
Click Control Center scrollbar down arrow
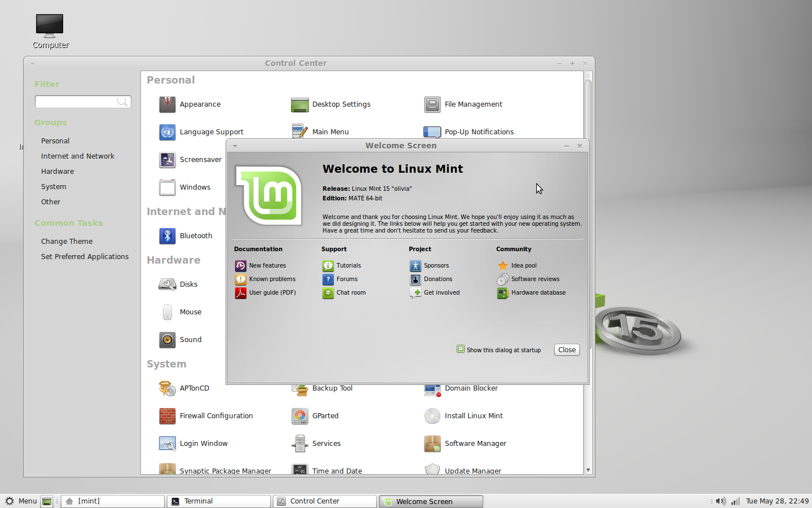pos(588,470)
